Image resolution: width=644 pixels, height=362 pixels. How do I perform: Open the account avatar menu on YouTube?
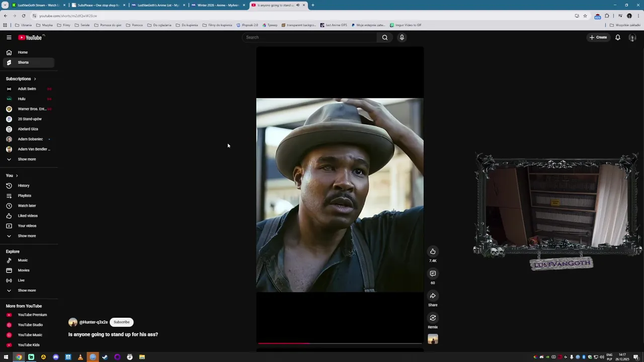tap(632, 38)
